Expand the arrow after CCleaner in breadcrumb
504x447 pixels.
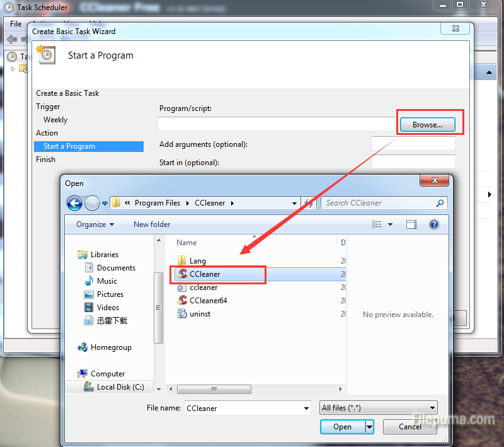(232, 203)
